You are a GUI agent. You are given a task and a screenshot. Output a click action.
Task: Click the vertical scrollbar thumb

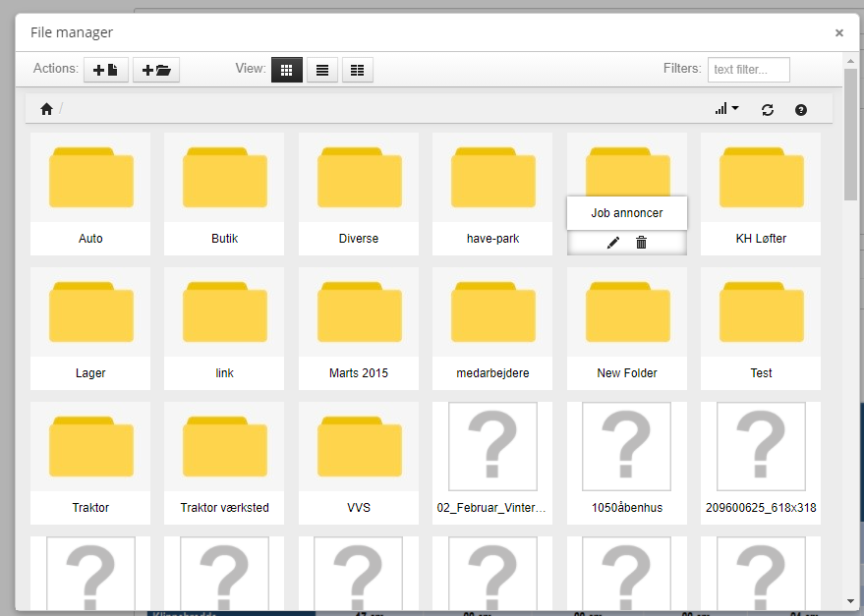pyautogui.click(x=851, y=135)
